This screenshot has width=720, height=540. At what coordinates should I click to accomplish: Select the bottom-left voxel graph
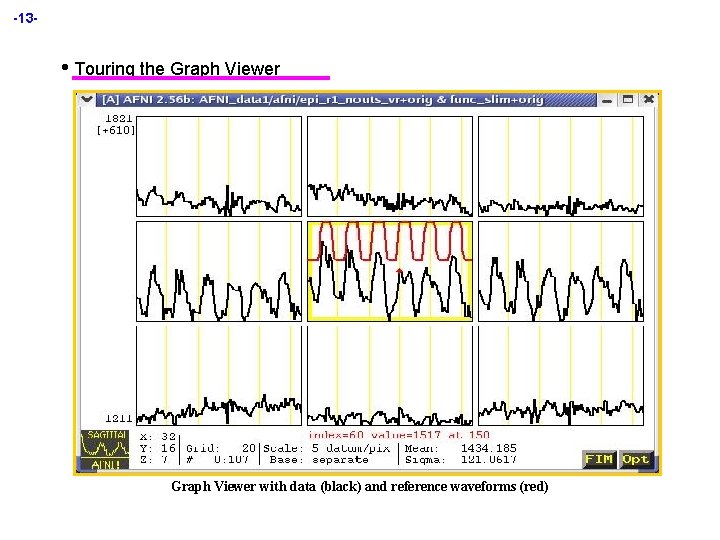(219, 376)
